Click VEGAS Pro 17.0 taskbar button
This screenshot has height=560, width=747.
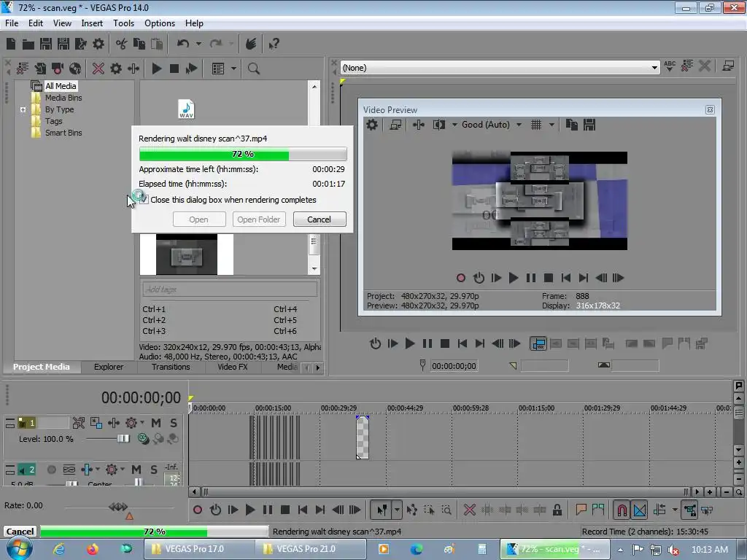(199, 549)
